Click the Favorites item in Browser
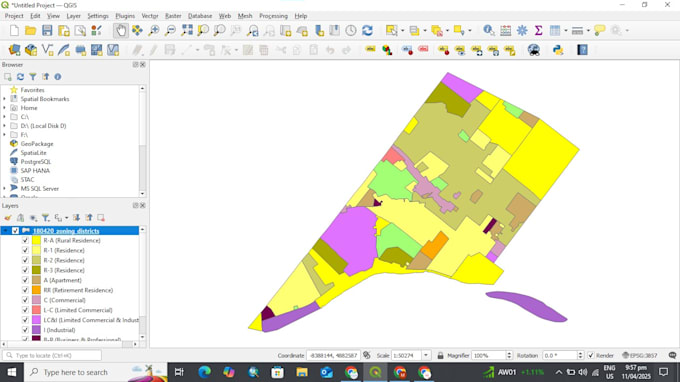This screenshot has height=382, width=680. (x=32, y=90)
